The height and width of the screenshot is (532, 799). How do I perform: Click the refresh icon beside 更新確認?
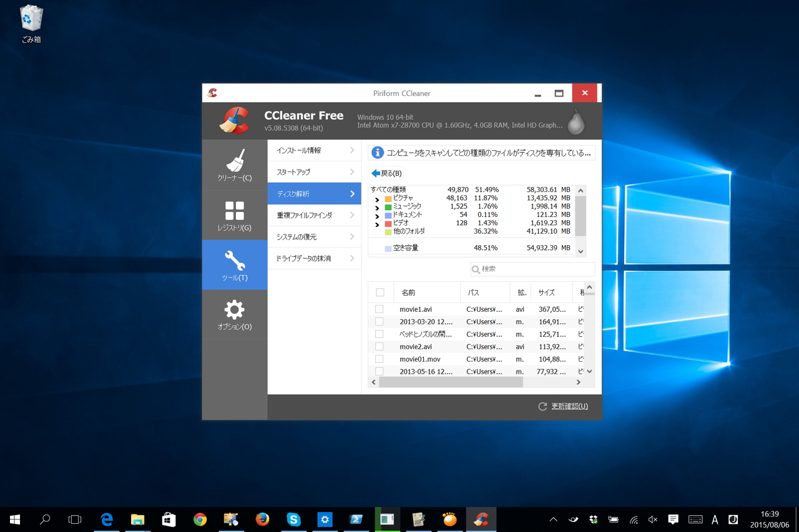542,406
